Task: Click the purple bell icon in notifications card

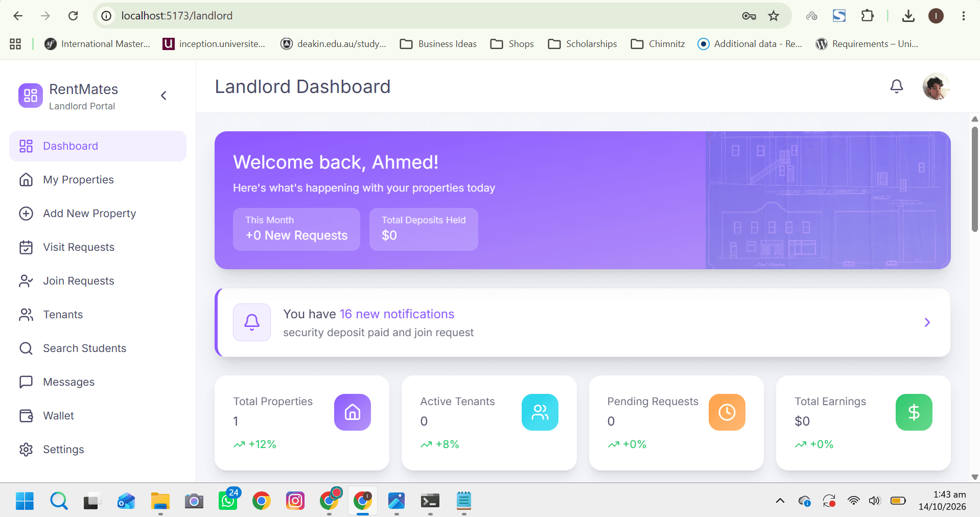Action: (252, 322)
